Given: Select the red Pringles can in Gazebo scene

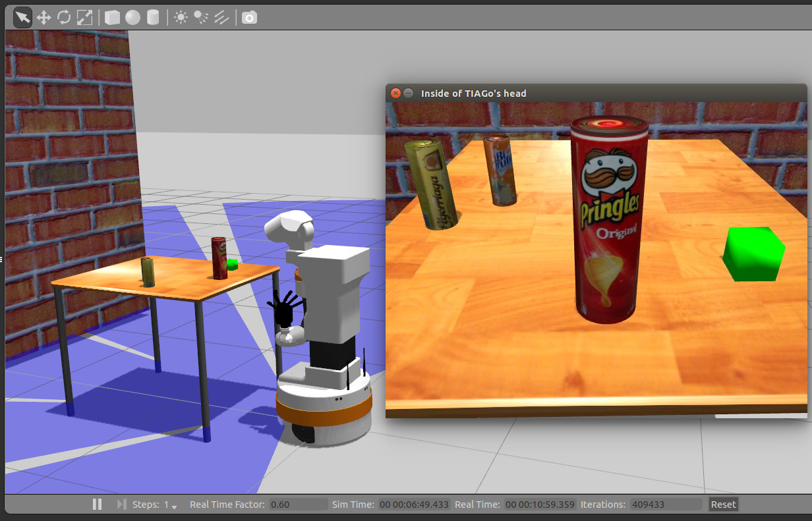Looking at the screenshot, I should pos(219,258).
